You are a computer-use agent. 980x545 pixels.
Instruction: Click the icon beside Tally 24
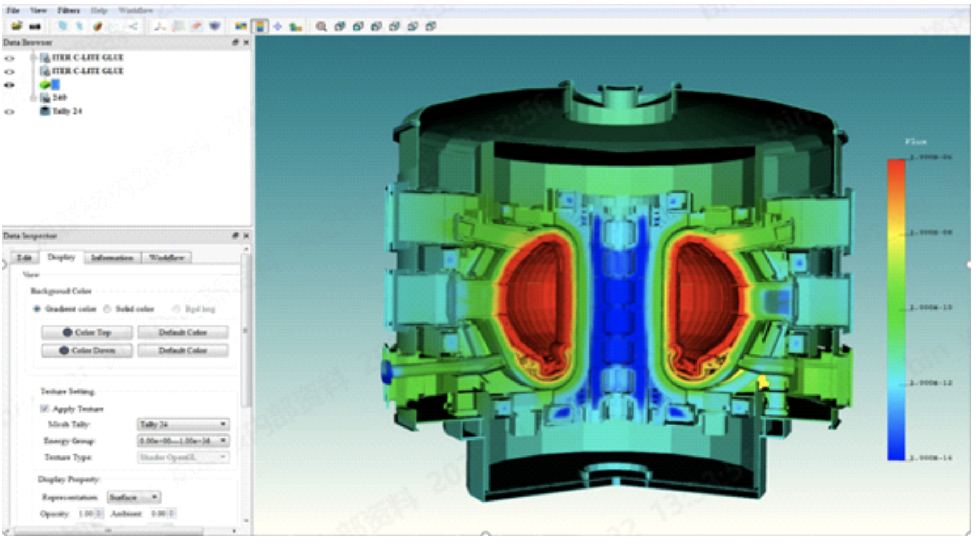point(45,111)
